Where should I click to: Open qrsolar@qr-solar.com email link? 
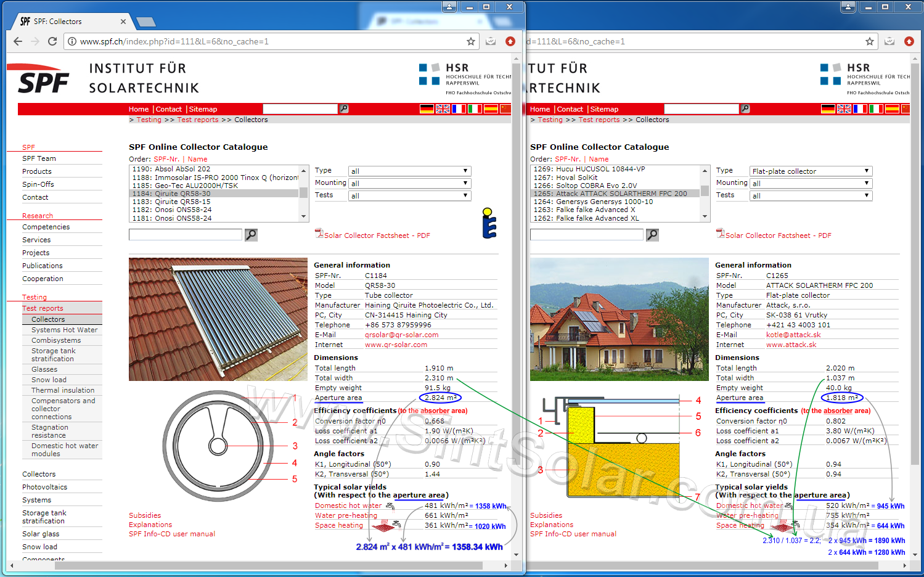(x=402, y=335)
